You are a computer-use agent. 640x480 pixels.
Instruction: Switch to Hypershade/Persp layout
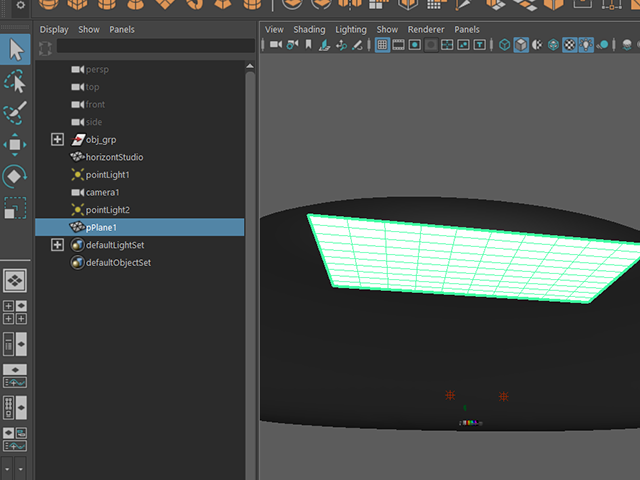[15, 408]
